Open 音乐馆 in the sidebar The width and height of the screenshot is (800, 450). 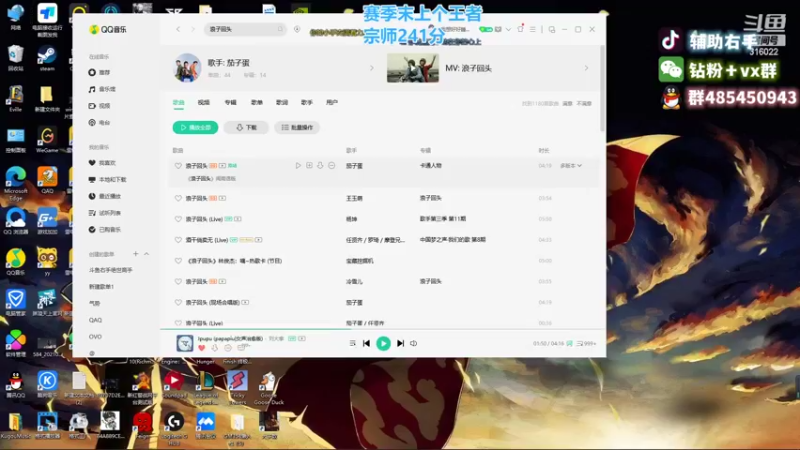pos(102,89)
